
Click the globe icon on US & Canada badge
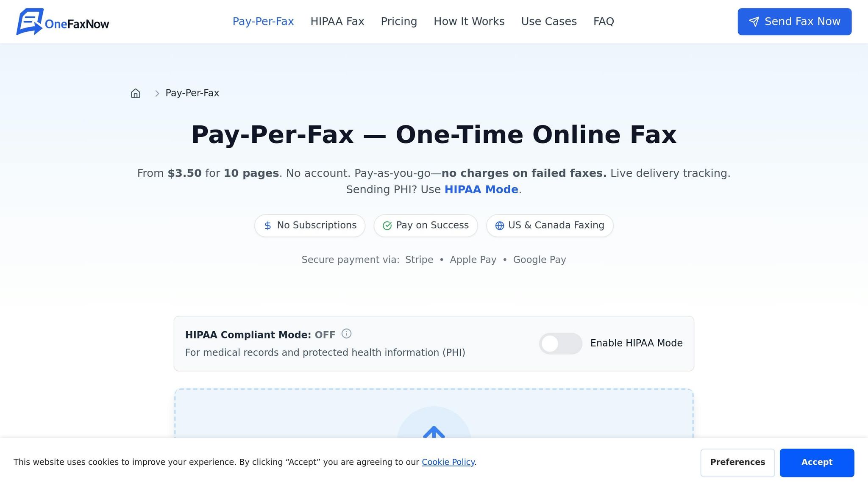pos(500,225)
